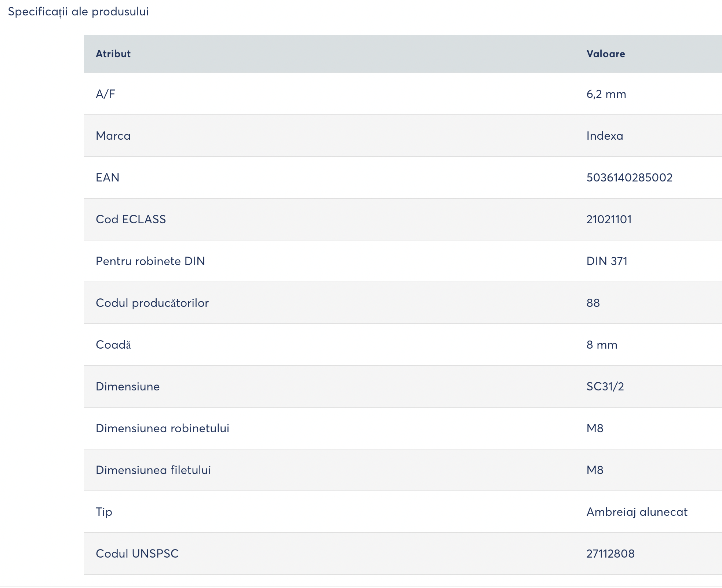Select UNSPSC value '27112808'
722x588 pixels.
point(610,554)
